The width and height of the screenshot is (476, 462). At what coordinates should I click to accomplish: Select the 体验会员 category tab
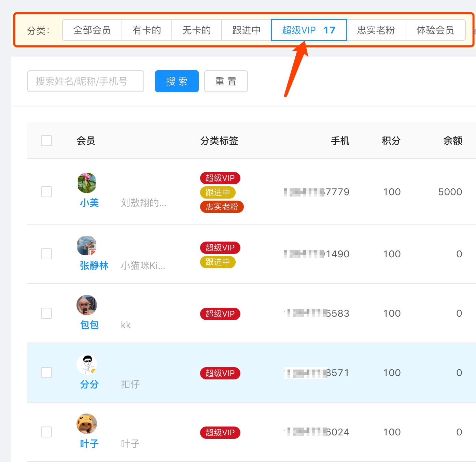coord(435,30)
